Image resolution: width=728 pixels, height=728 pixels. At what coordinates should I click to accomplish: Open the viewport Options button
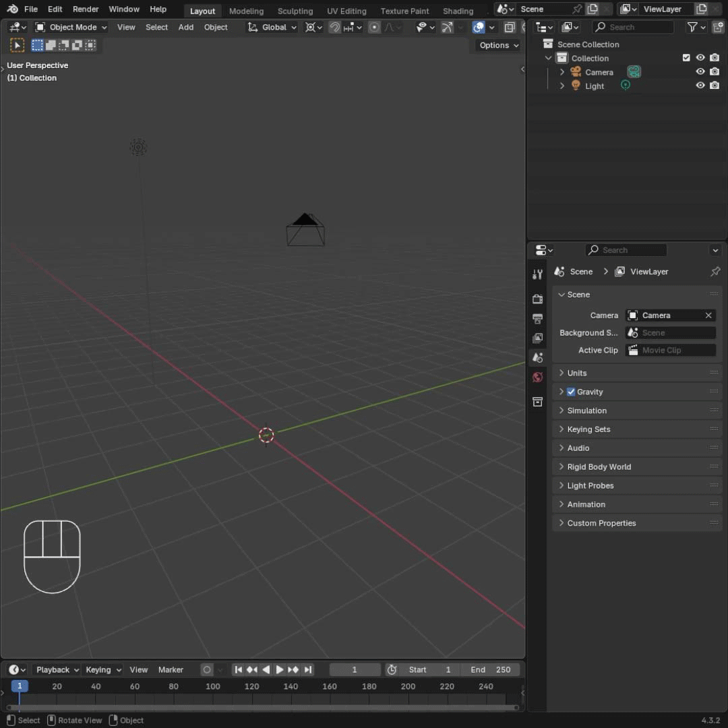point(499,45)
